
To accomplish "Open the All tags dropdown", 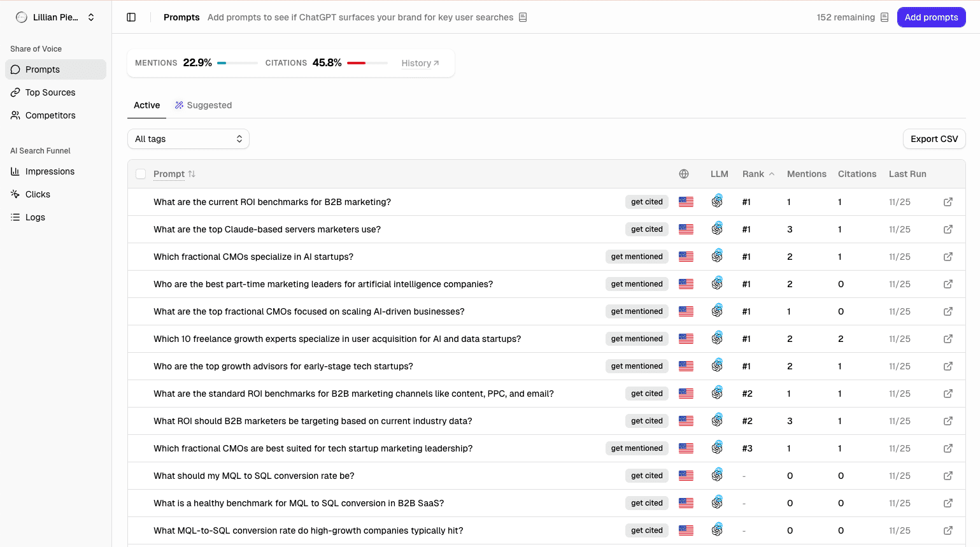I will (188, 139).
